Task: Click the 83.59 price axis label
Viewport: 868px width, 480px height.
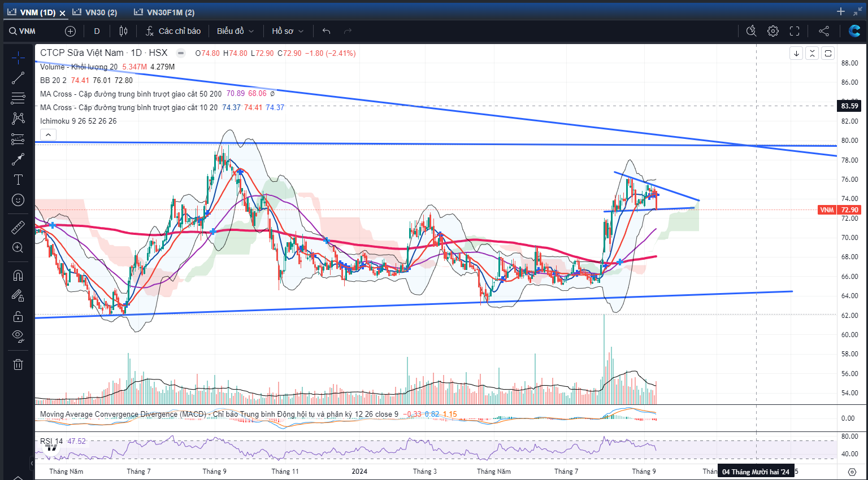Action: (x=849, y=106)
